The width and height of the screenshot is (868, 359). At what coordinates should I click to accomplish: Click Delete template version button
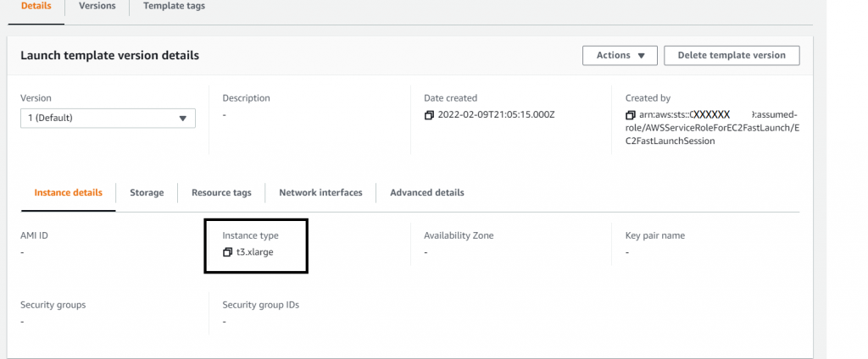732,55
